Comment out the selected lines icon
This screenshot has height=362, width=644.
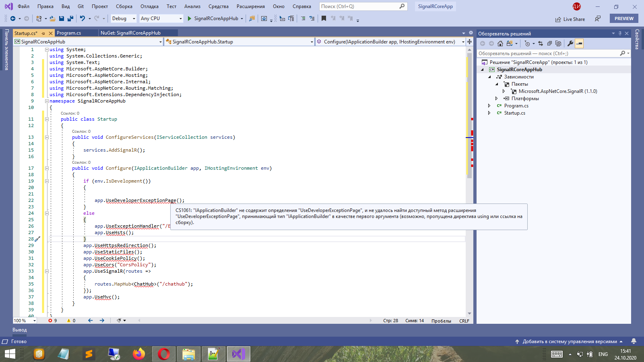[x=303, y=19]
